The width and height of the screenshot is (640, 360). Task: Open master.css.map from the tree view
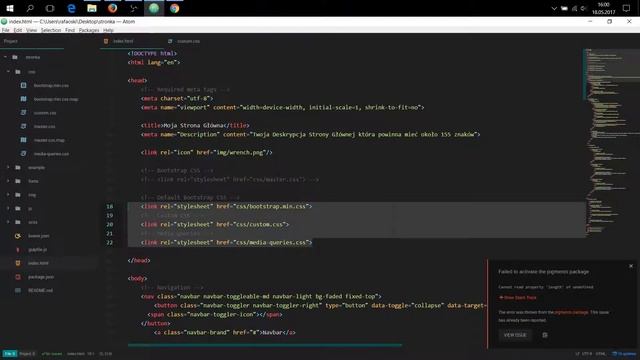coord(49,140)
